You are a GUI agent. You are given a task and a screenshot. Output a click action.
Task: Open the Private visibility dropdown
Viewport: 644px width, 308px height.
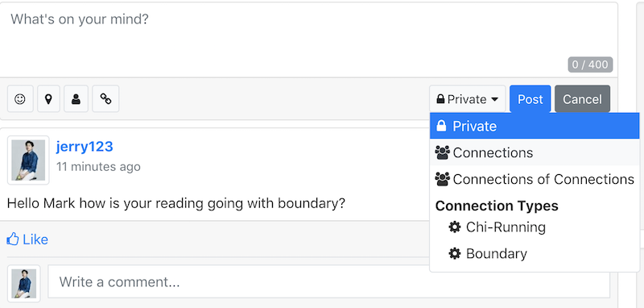pyautogui.click(x=468, y=99)
